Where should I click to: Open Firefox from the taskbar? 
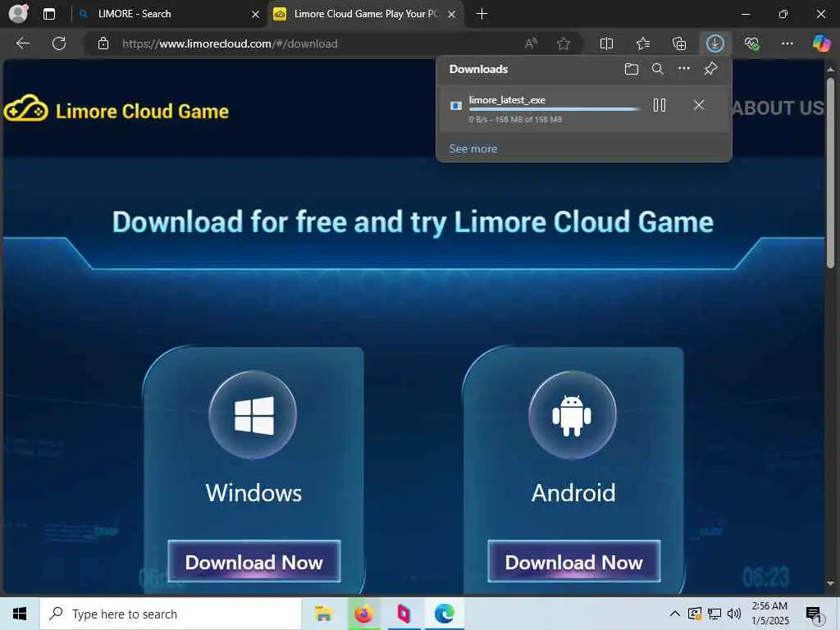coord(363,614)
